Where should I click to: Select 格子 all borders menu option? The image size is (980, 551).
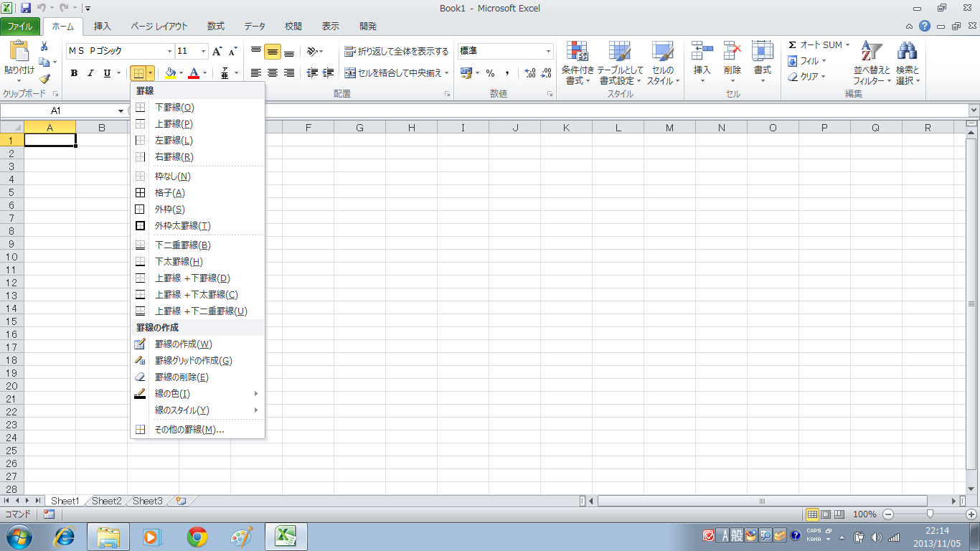(x=170, y=193)
